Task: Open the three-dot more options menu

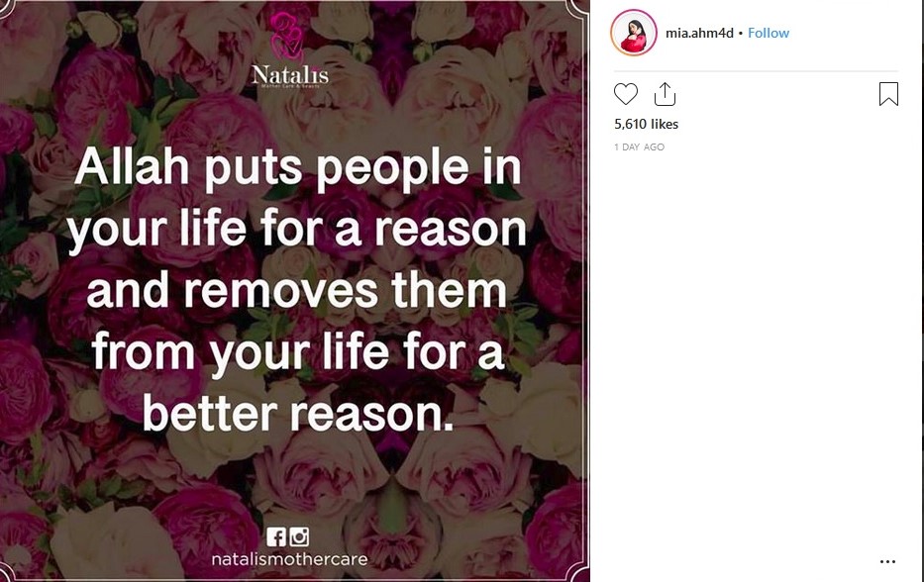Action: 887,562
